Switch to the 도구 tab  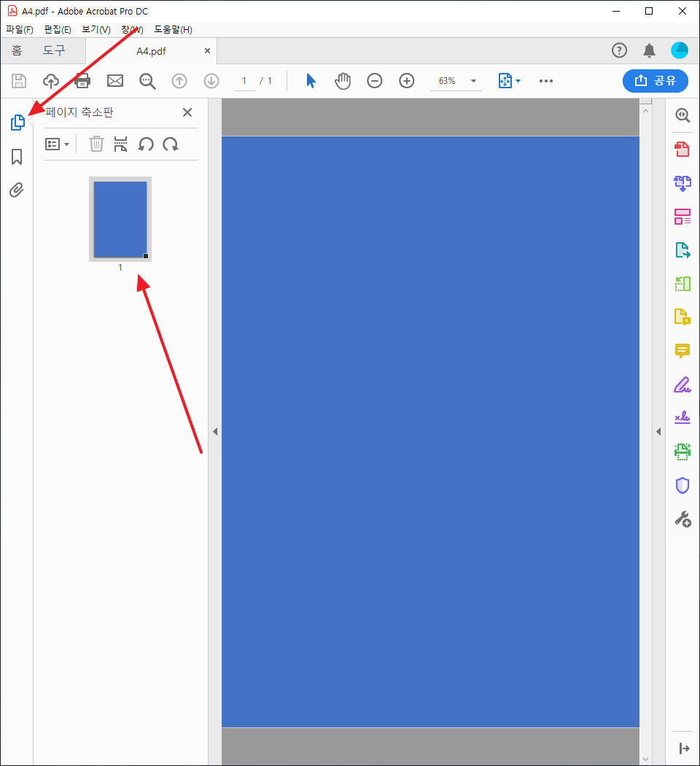pos(54,50)
